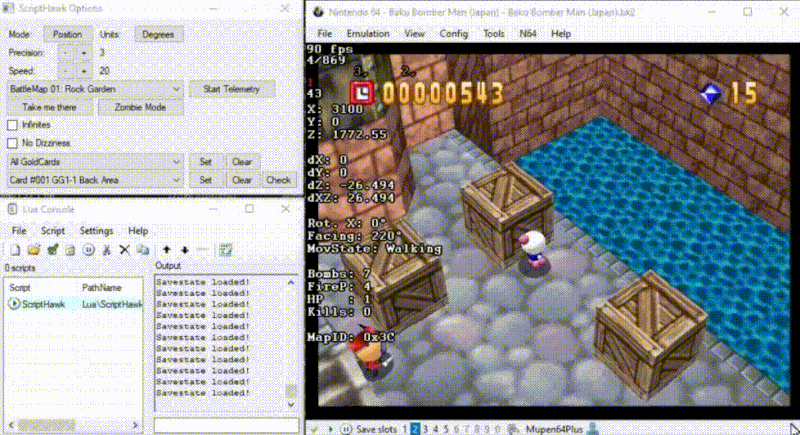Click Duplicate Script icon in Lua toolbar

point(143,250)
